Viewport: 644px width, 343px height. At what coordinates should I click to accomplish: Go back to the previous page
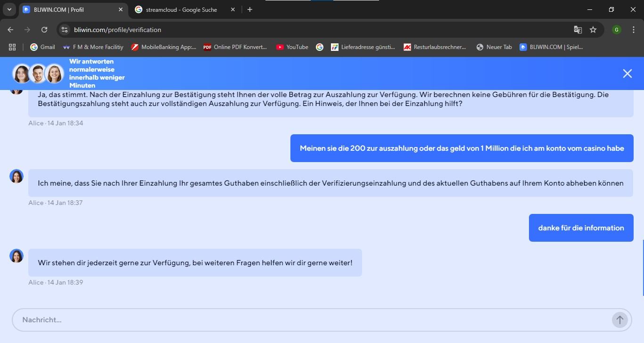10,30
